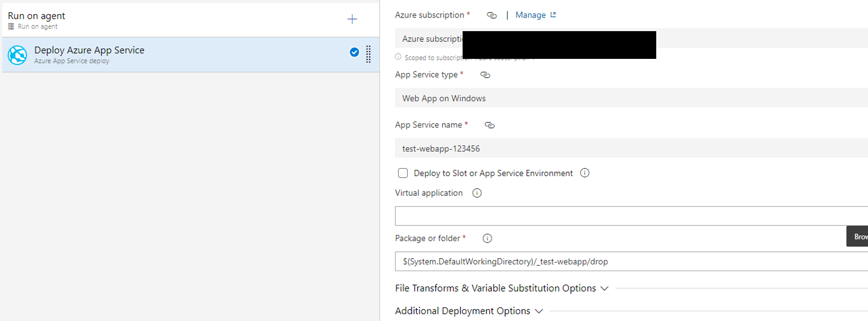Screen dimensions: 868x321
Task: Expand File Transforms & Variable Substitution Options
Action: click(502, 288)
